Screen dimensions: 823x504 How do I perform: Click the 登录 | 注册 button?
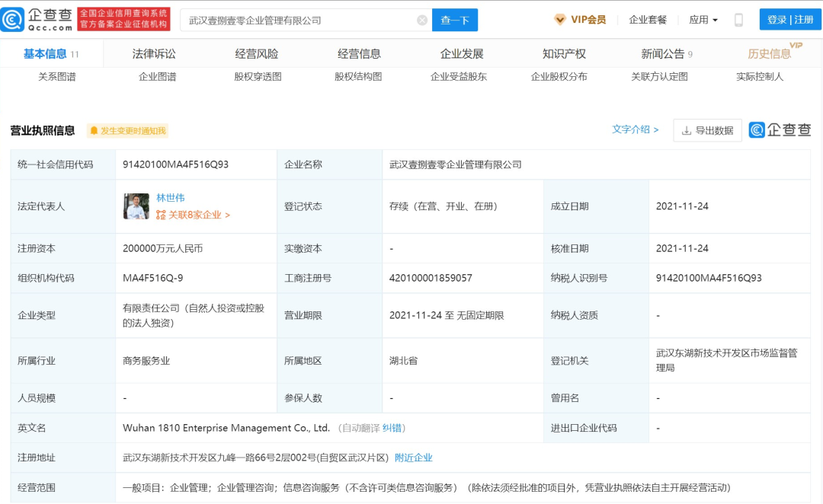point(790,20)
